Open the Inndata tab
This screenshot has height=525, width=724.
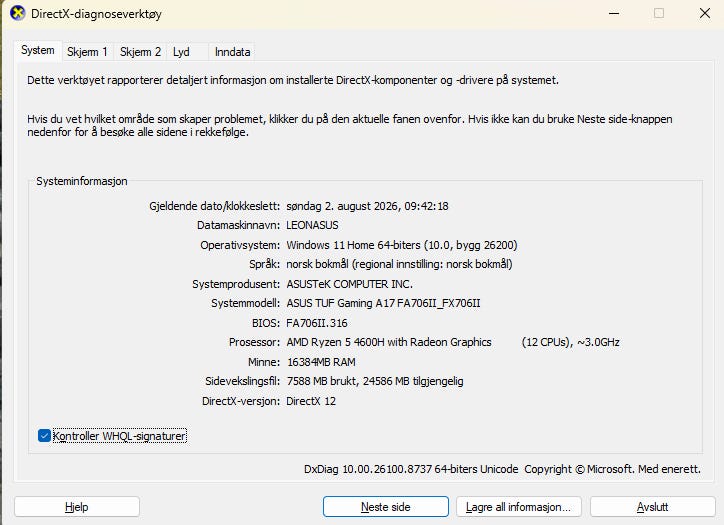tap(233, 52)
